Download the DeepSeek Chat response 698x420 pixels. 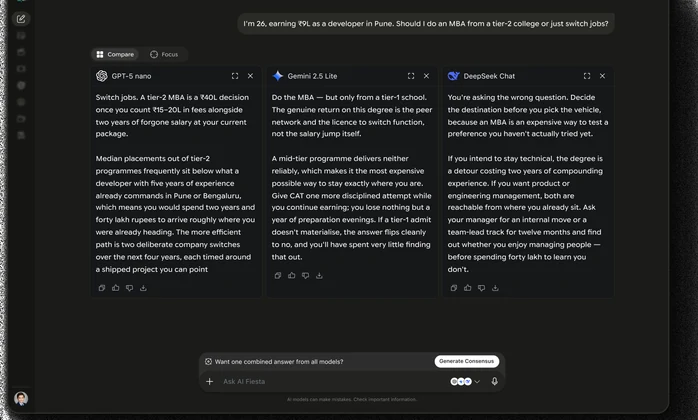click(495, 288)
